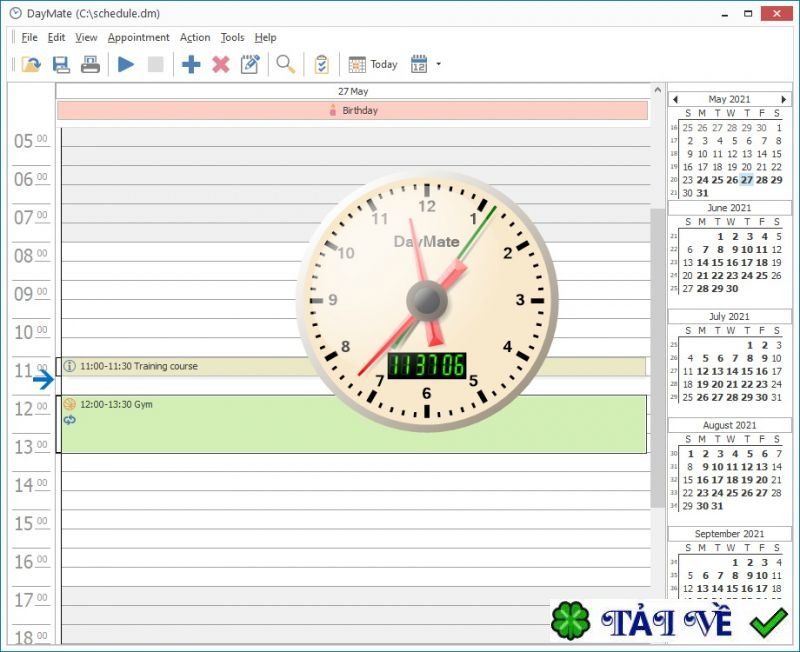Viewport: 800px width, 652px height.
Task: Open the task checklist clipboard icon
Action: (321, 64)
